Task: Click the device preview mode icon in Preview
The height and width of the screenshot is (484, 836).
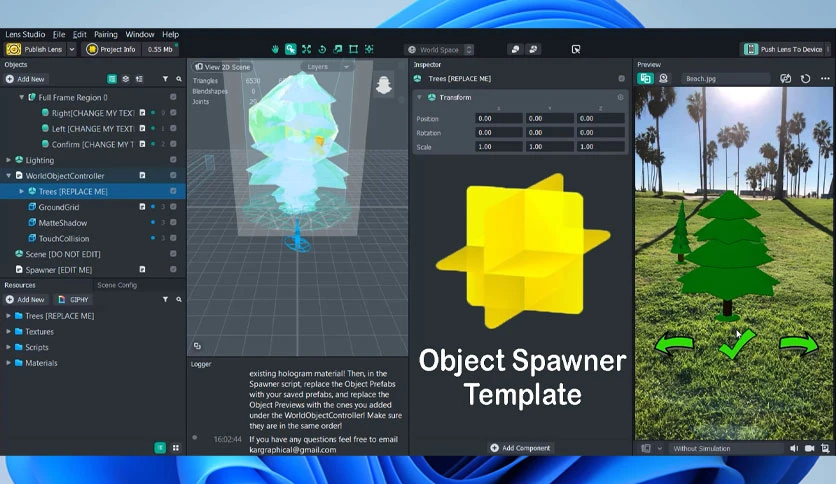Action: click(646, 78)
